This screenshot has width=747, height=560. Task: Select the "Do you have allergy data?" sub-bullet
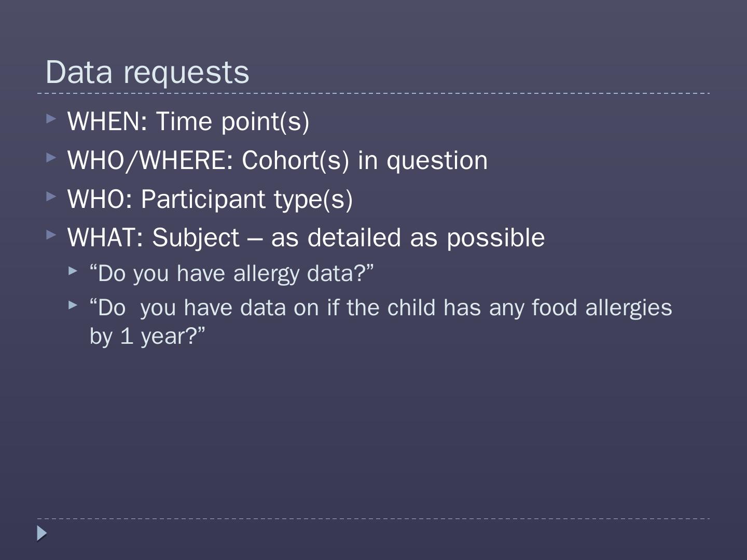coord(231,273)
